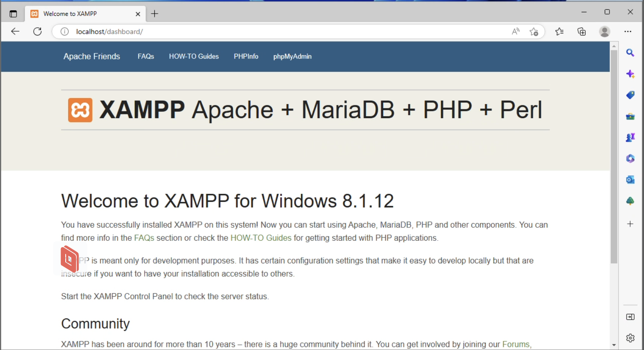
Task: Click the scrollbar up arrow
Action: click(x=614, y=46)
